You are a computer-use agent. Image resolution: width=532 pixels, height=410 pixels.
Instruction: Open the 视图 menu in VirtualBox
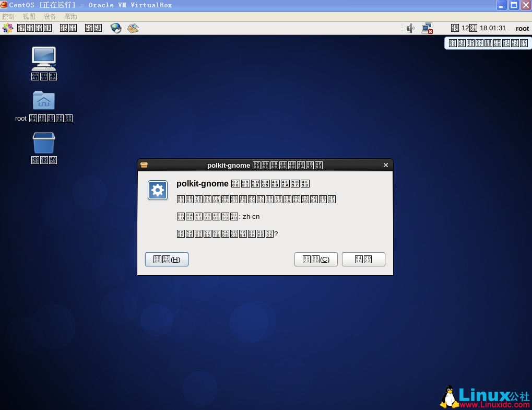pos(29,17)
